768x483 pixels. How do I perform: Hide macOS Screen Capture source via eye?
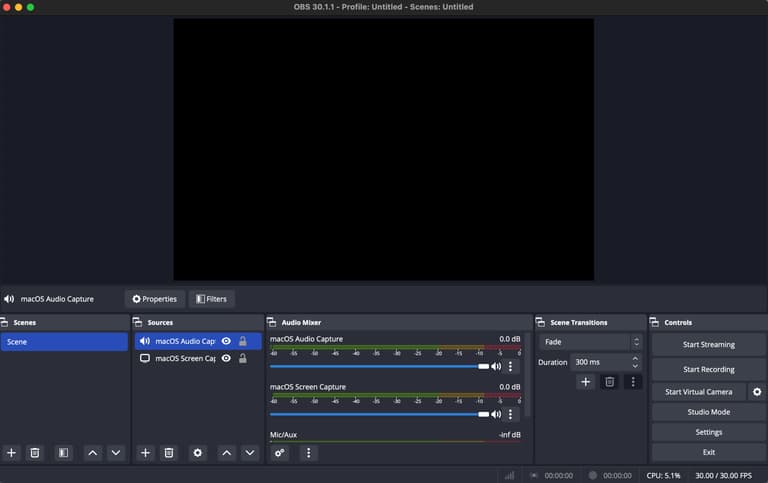(x=226, y=359)
